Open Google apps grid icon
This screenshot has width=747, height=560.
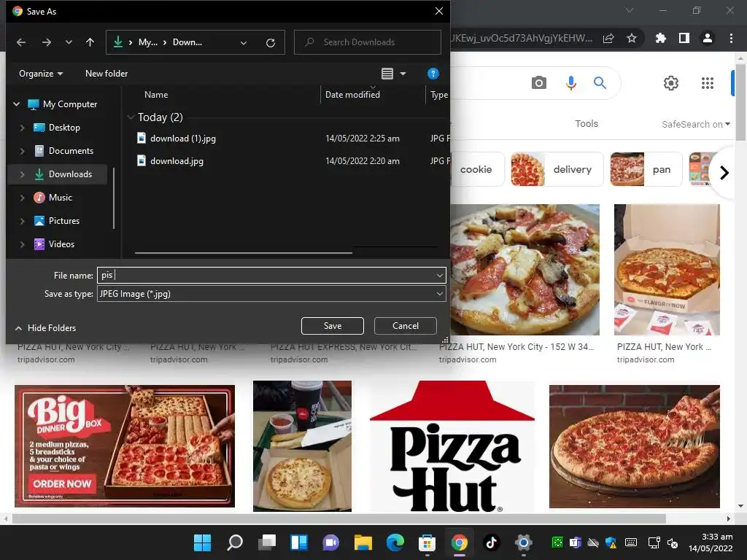tap(708, 83)
